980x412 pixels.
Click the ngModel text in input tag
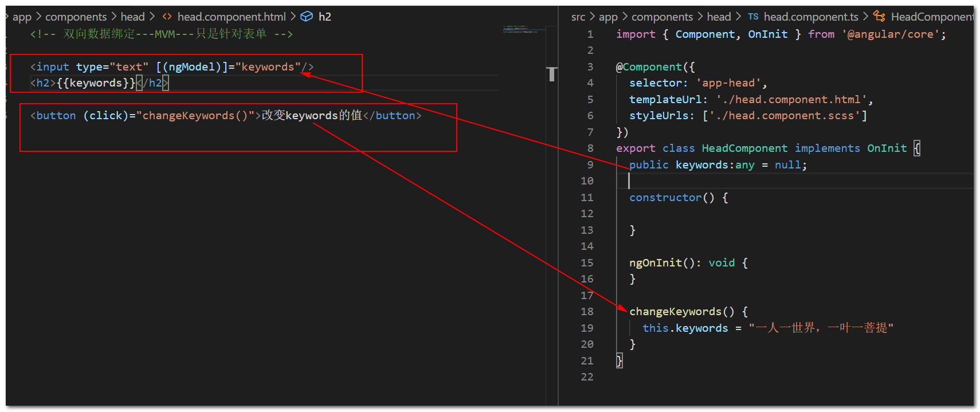[x=191, y=67]
